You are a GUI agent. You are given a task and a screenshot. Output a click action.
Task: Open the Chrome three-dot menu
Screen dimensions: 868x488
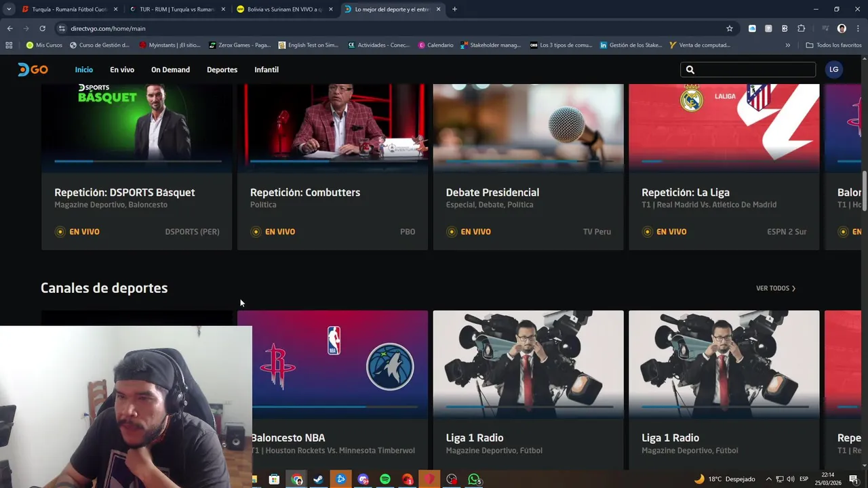(858, 28)
